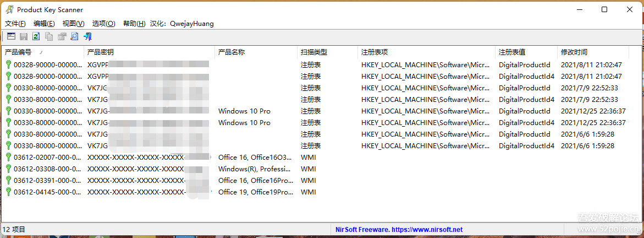The width and height of the screenshot is (644, 238).
Task: Click key icon of row 03612-03308
Action: point(8,169)
